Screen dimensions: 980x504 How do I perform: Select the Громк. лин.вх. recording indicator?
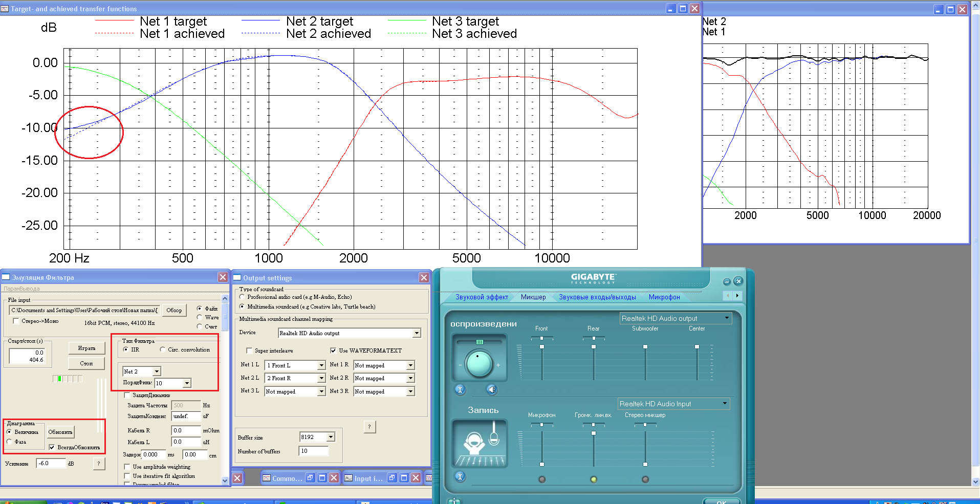pos(594,479)
